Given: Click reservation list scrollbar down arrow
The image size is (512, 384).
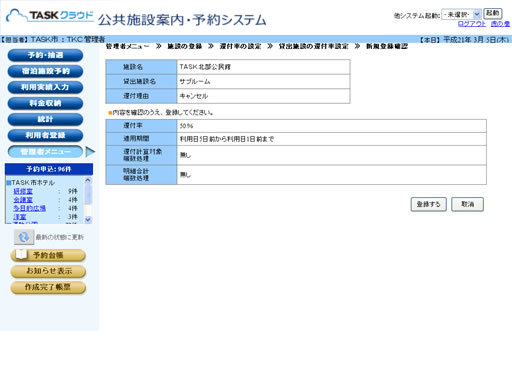Looking at the screenshot, I should click(88, 220).
